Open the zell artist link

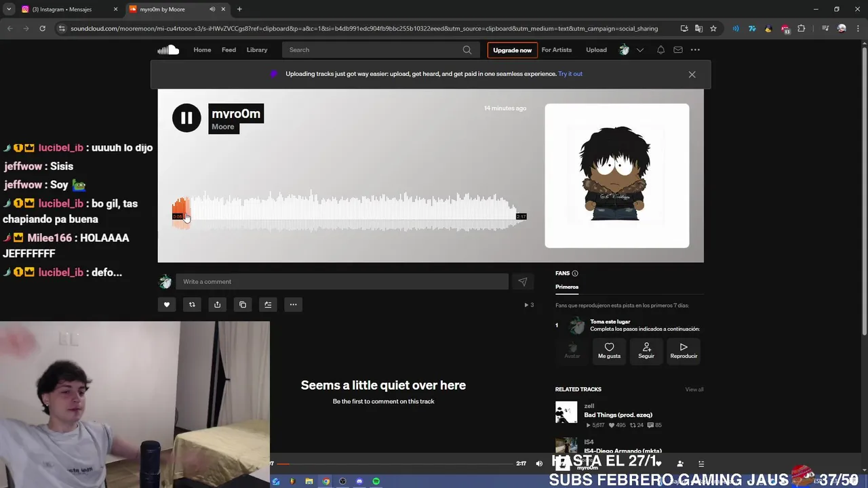pyautogui.click(x=589, y=406)
